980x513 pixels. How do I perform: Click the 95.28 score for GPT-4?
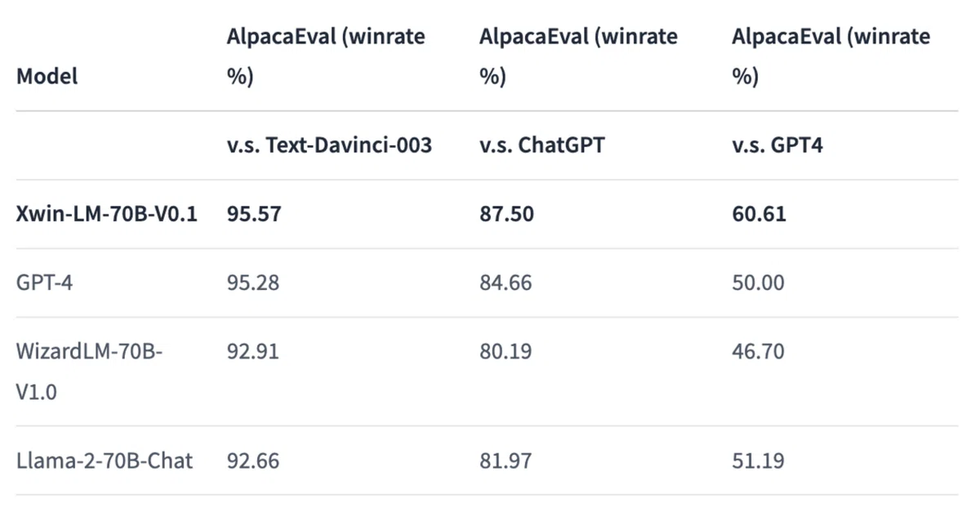tap(253, 283)
